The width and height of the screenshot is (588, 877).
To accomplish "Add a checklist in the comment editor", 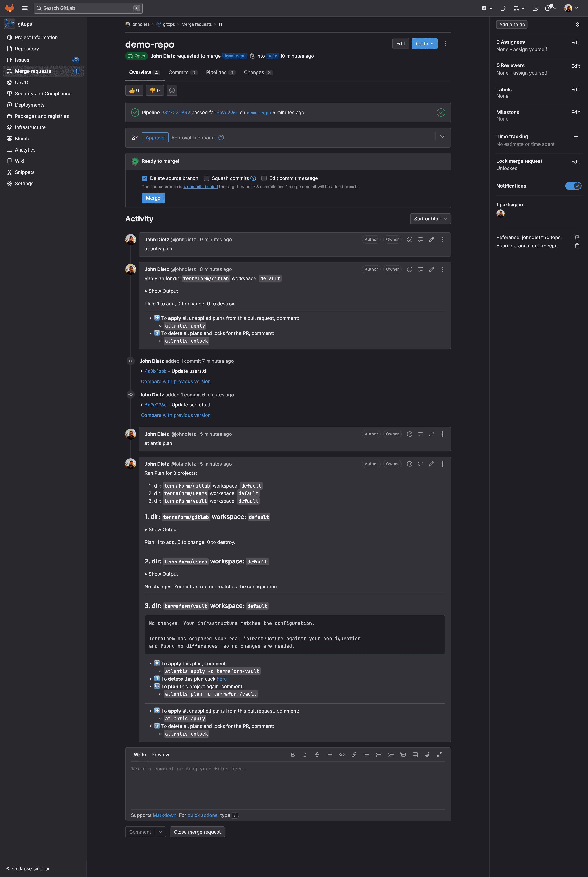I will click(391, 755).
